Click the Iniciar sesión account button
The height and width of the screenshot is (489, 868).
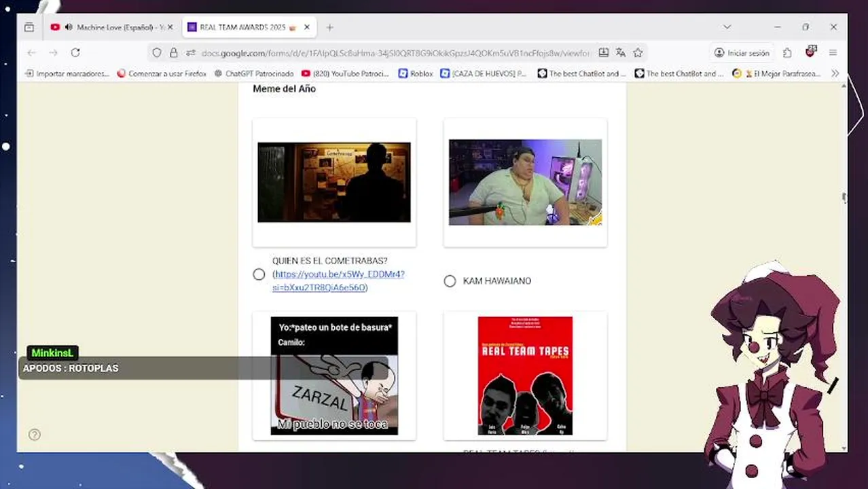742,52
